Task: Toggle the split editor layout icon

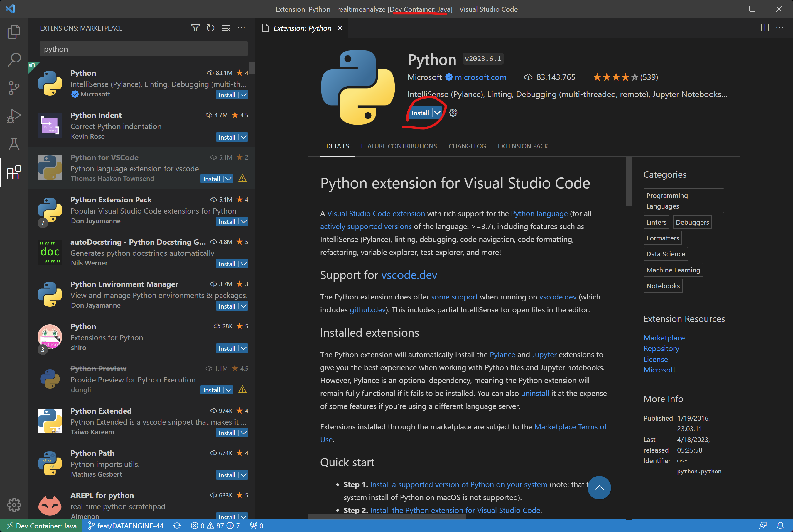Action: (x=765, y=28)
